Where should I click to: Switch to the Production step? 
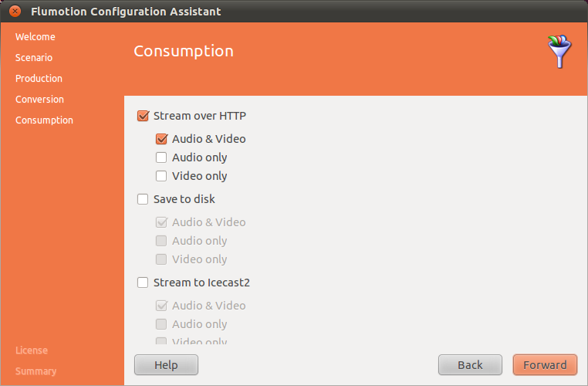pyautogui.click(x=39, y=79)
